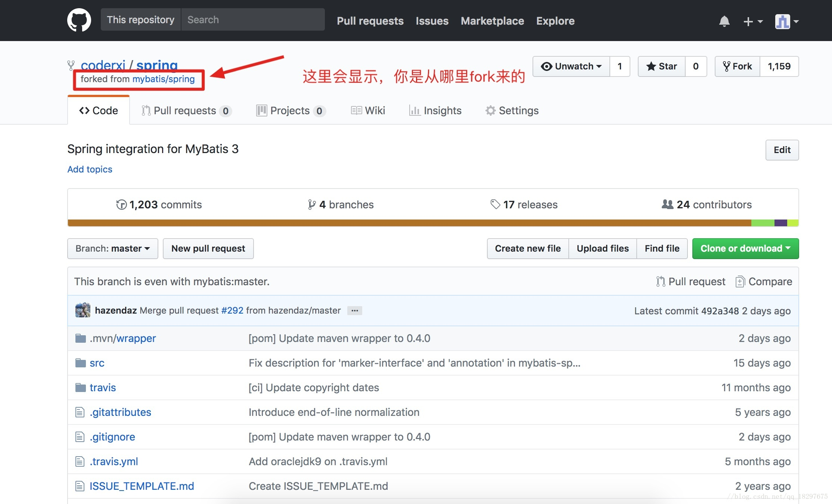The width and height of the screenshot is (832, 504).
Task: Click the hazendaz avatar thumbnail
Action: tap(83, 310)
